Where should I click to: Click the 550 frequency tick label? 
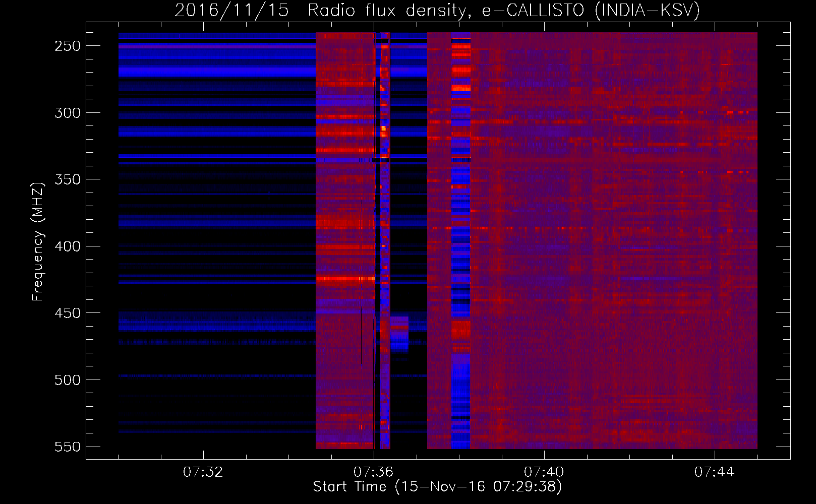point(68,447)
